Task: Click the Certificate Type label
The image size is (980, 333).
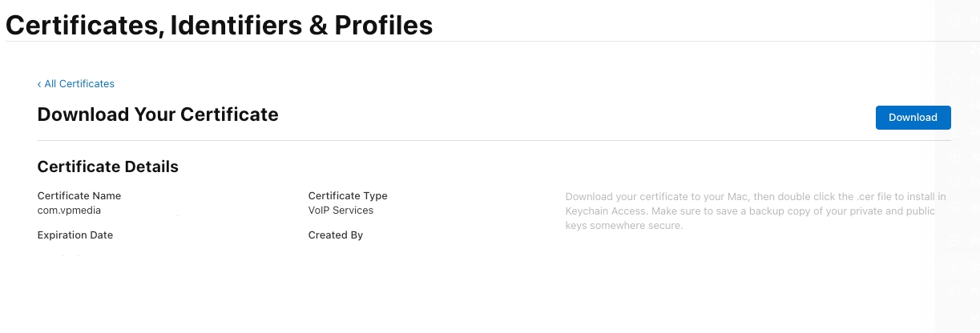Action: click(x=347, y=195)
